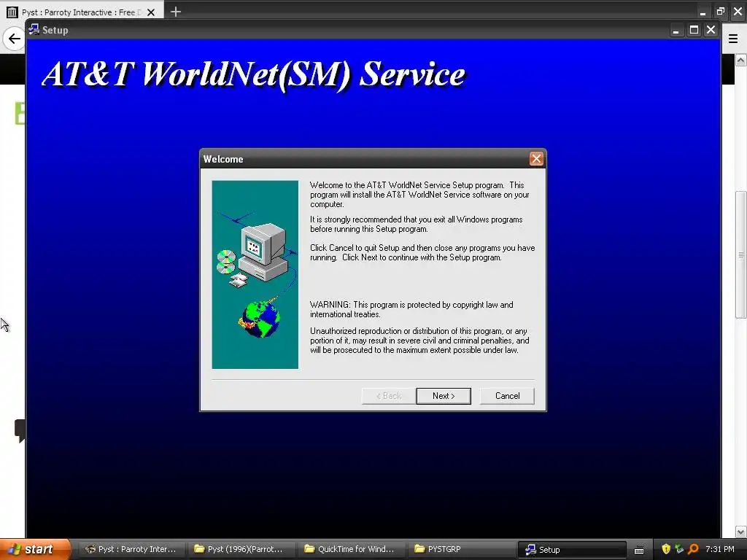747x560 pixels.
Task: Open a new browser tab
Action: 176,12
